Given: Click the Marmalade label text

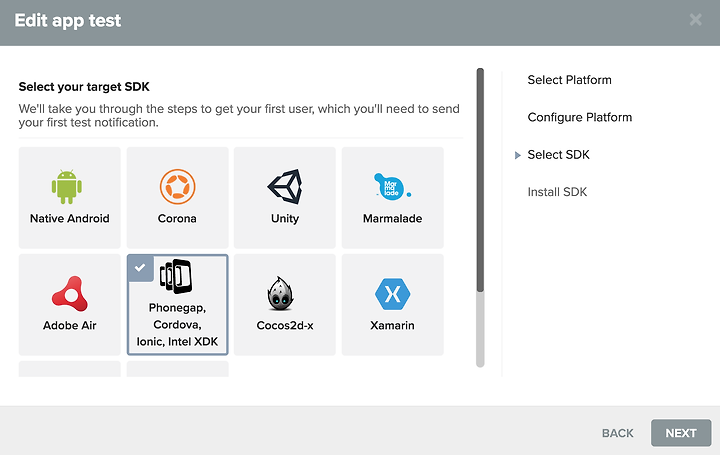Looking at the screenshot, I should tap(393, 219).
